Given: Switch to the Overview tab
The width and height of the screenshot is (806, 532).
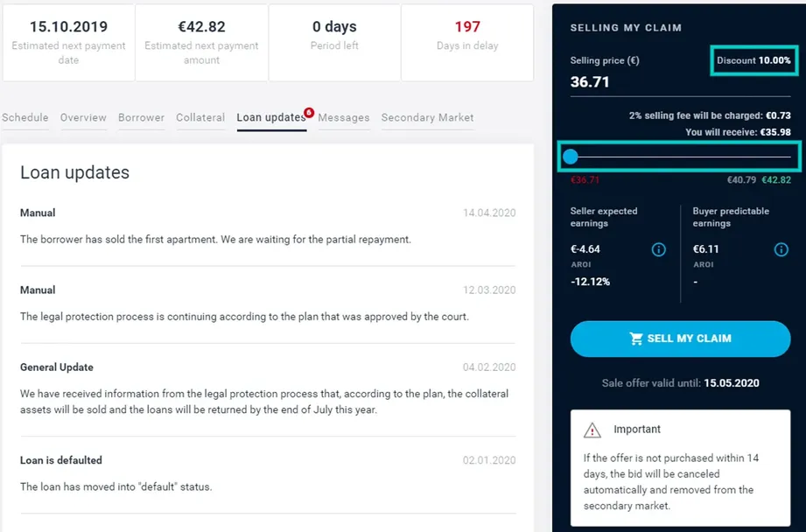Looking at the screenshot, I should pos(83,118).
